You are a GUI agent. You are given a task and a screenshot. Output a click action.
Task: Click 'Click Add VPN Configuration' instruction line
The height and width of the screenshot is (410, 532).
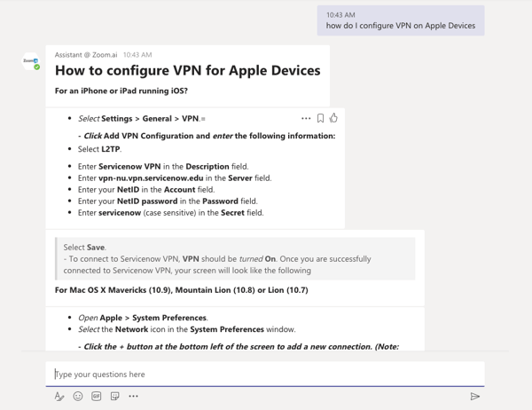(x=207, y=136)
